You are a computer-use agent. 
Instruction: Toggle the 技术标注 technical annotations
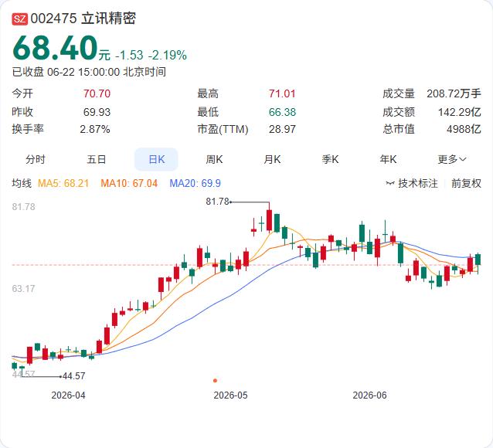coord(418,183)
